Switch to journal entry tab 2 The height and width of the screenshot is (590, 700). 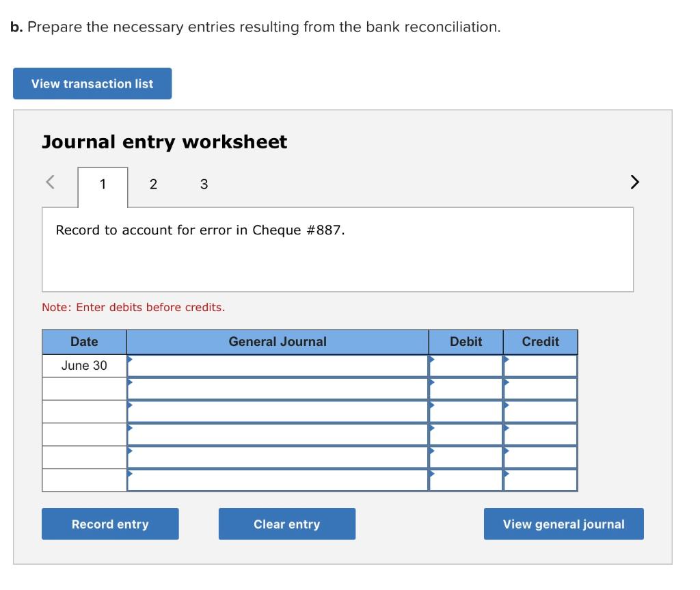coord(153,184)
